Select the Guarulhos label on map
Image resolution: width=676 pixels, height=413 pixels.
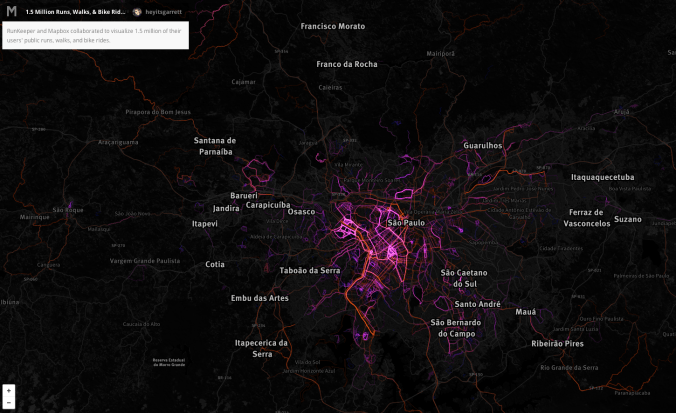pos(482,145)
